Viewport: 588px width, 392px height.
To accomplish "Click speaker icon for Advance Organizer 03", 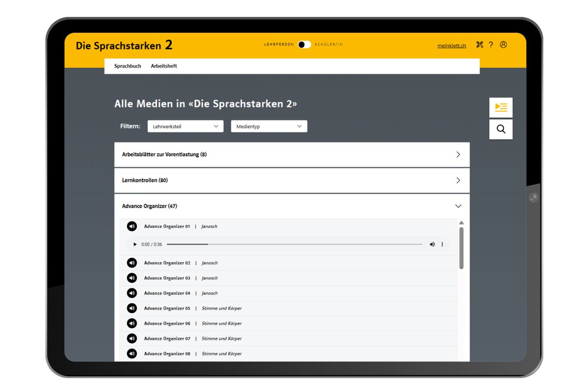I will pos(132,278).
